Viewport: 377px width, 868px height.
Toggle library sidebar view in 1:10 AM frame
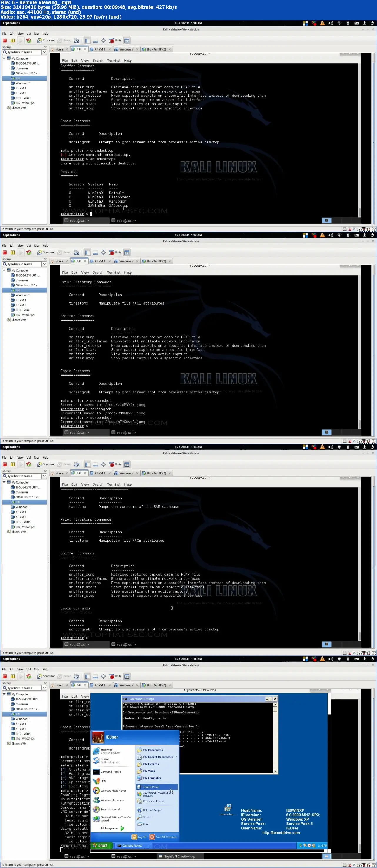[x=87, y=41]
